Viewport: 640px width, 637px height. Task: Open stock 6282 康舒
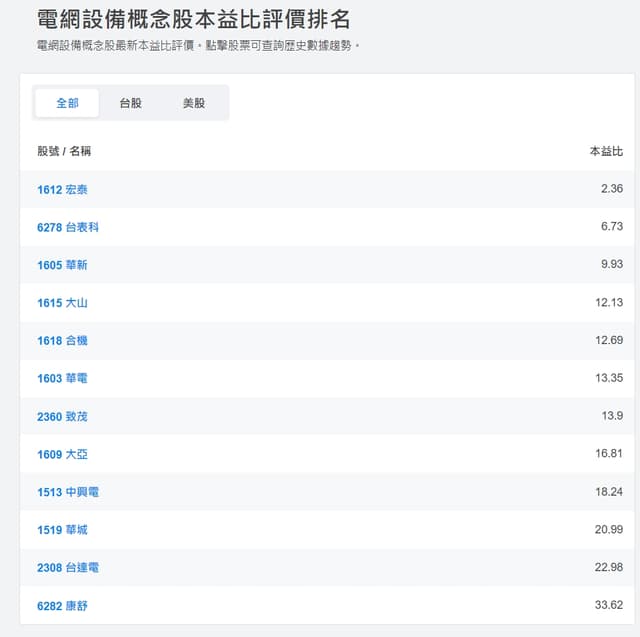point(62,606)
